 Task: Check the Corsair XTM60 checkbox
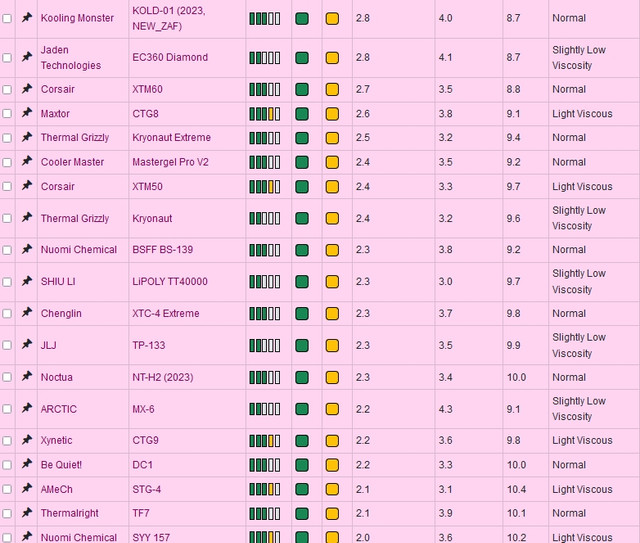[x=7, y=89]
